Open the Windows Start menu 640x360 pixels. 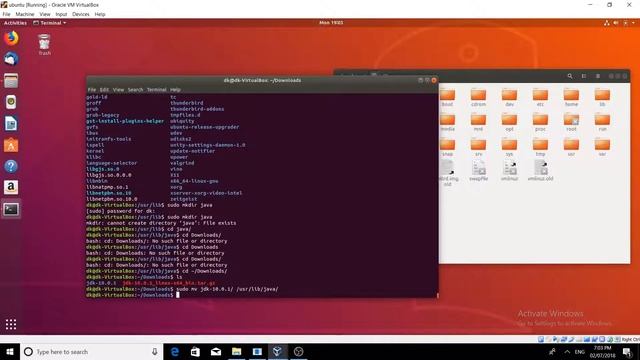[x=10, y=351]
